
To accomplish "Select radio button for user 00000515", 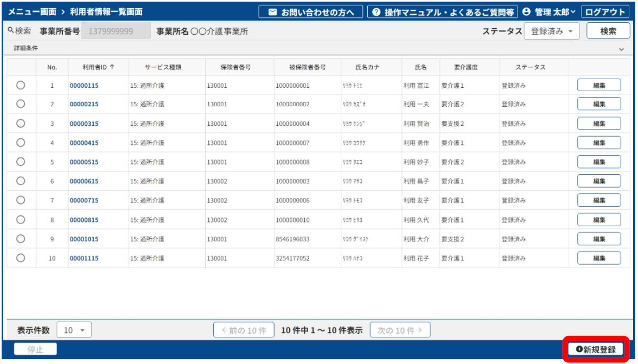I will (21, 162).
